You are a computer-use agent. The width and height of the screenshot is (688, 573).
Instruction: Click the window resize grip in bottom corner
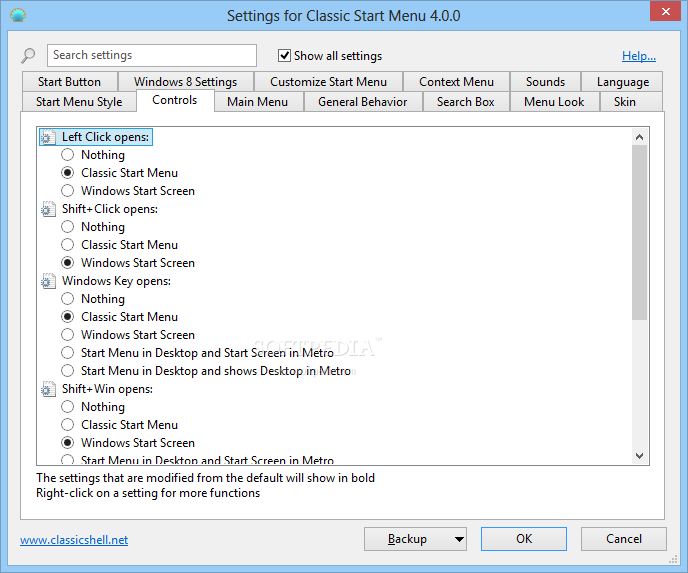[x=673, y=559]
